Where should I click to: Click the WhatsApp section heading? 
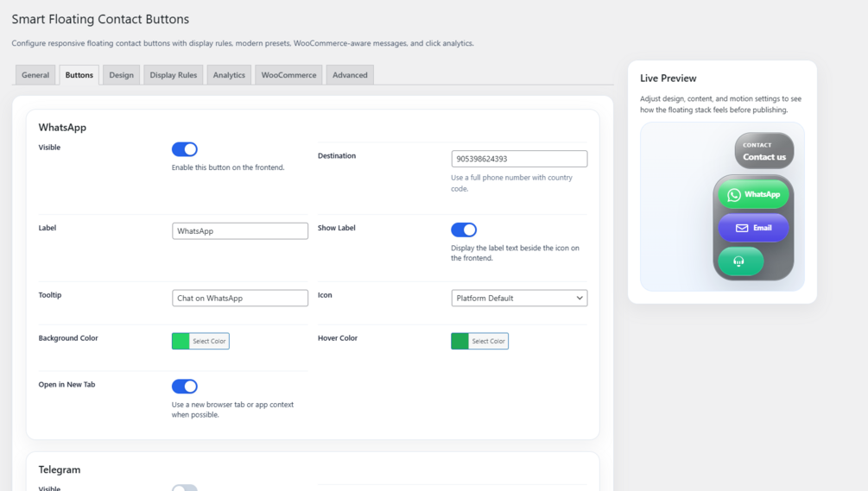pos(62,127)
